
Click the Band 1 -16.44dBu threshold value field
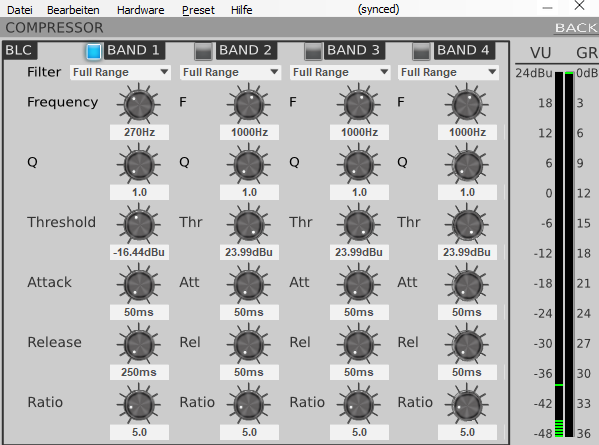pyautogui.click(x=139, y=252)
